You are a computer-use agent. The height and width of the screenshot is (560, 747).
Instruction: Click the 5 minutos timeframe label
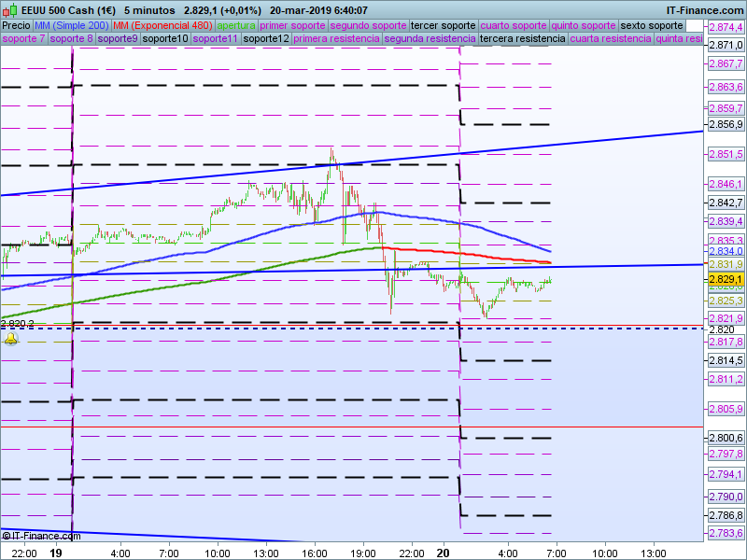click(x=149, y=10)
